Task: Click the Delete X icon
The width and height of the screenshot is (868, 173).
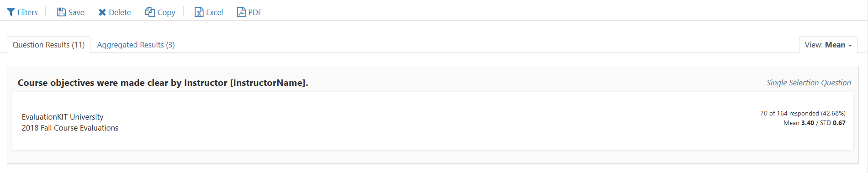Action: [102, 12]
